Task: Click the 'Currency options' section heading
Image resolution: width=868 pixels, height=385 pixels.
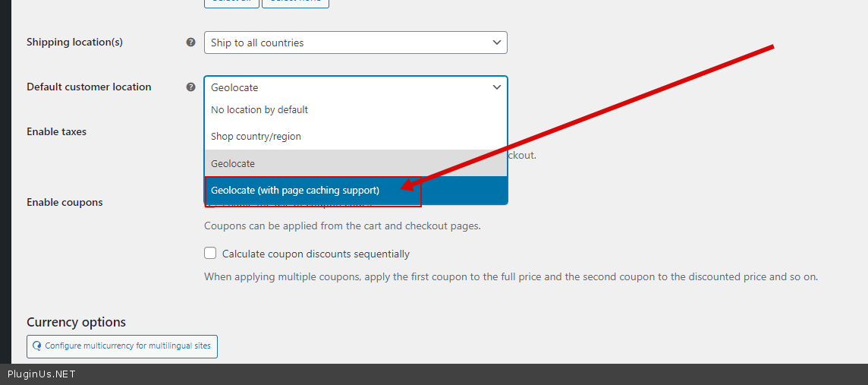Action: pyautogui.click(x=76, y=323)
